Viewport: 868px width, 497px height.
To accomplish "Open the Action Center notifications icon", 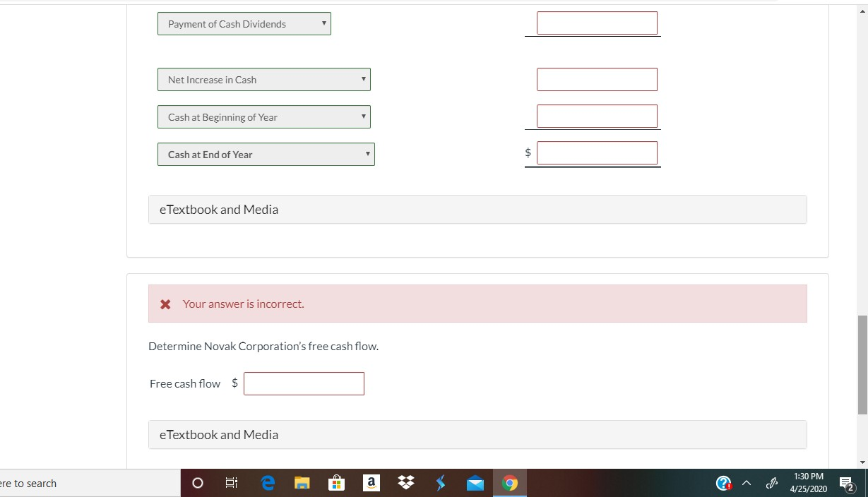I will (846, 484).
